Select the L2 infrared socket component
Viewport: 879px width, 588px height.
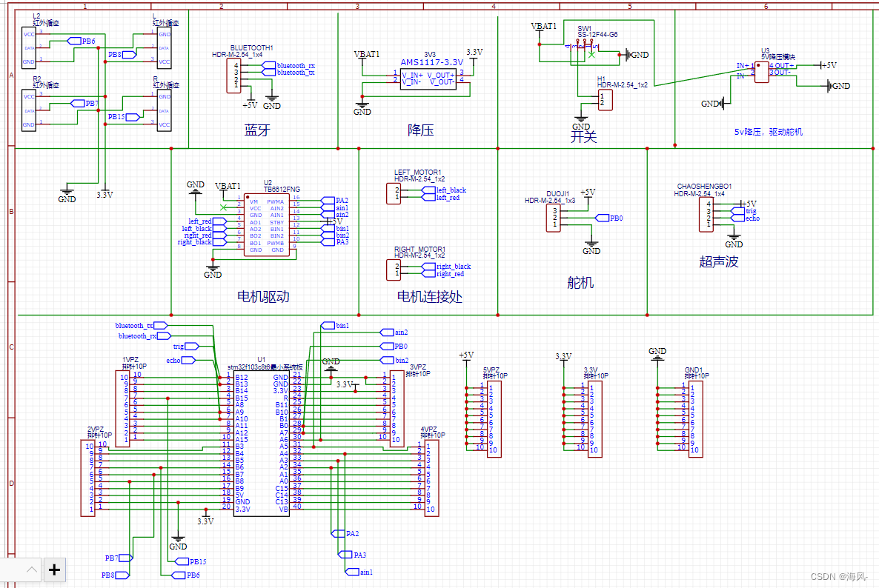tap(29, 47)
